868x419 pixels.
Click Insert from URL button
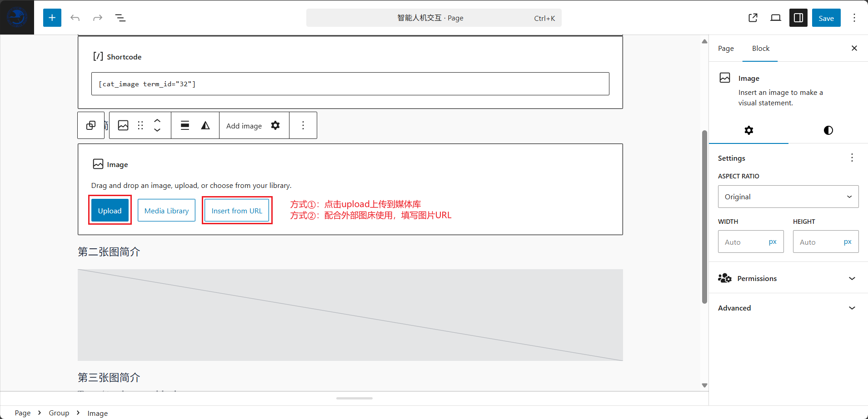point(237,211)
